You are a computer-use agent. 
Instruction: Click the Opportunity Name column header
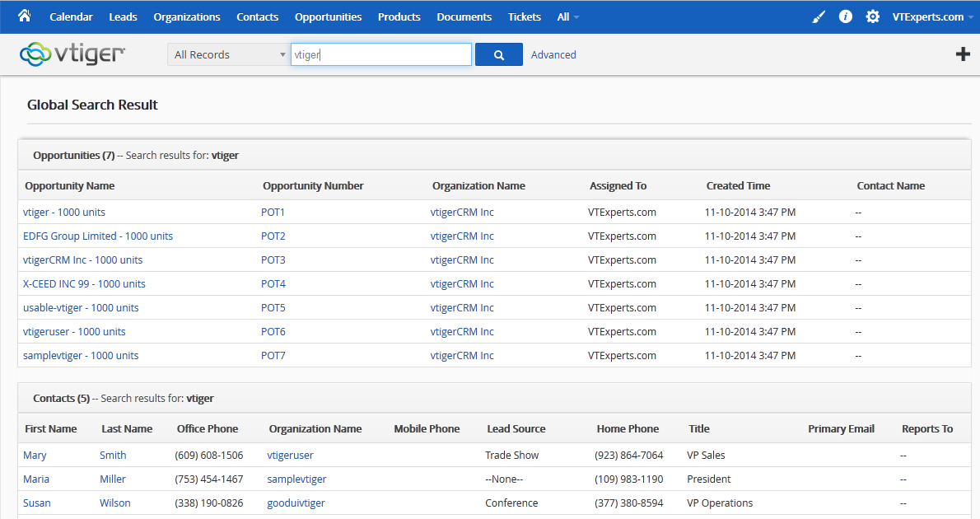click(x=70, y=185)
